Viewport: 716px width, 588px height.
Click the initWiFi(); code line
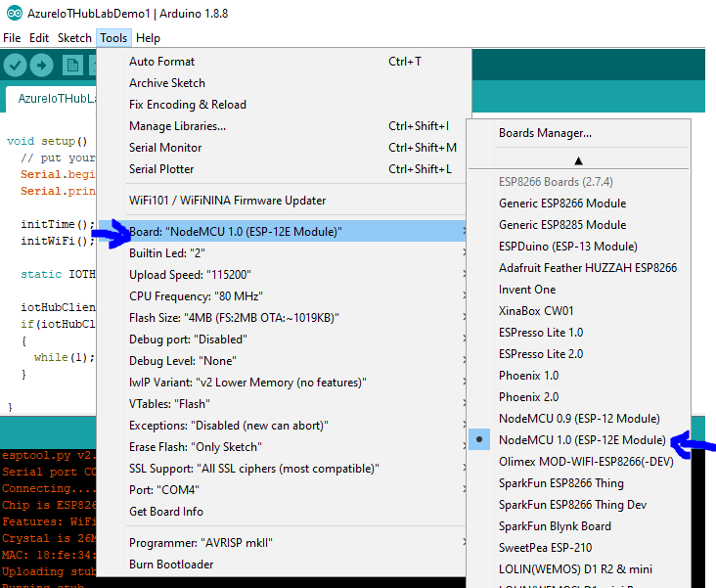pyautogui.click(x=58, y=241)
